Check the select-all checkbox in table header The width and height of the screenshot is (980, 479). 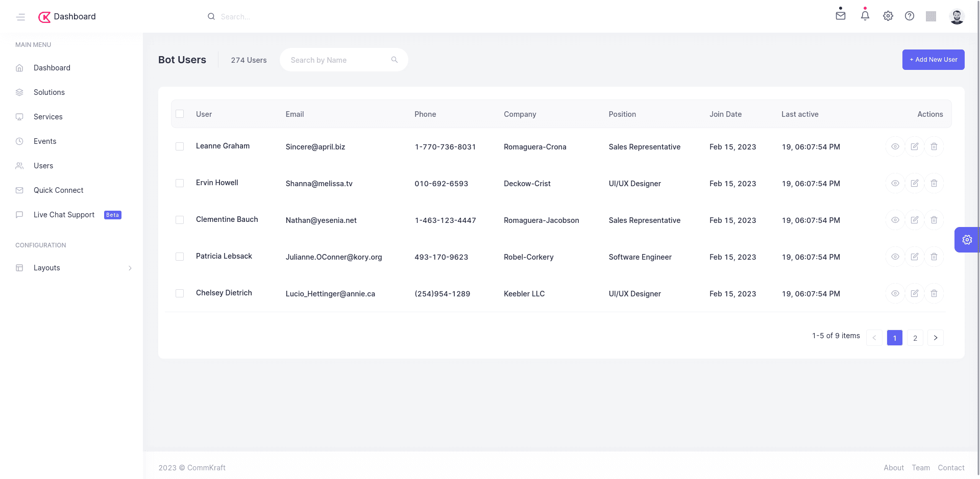click(180, 114)
